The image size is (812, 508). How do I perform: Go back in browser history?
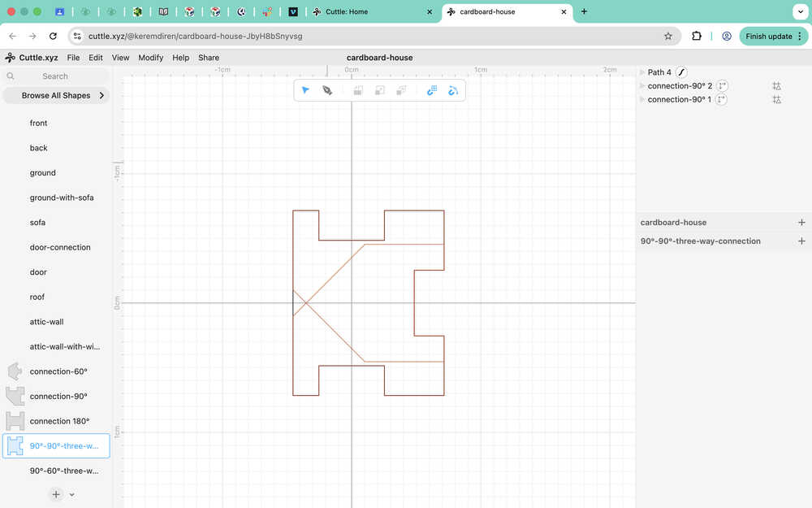[x=13, y=37]
